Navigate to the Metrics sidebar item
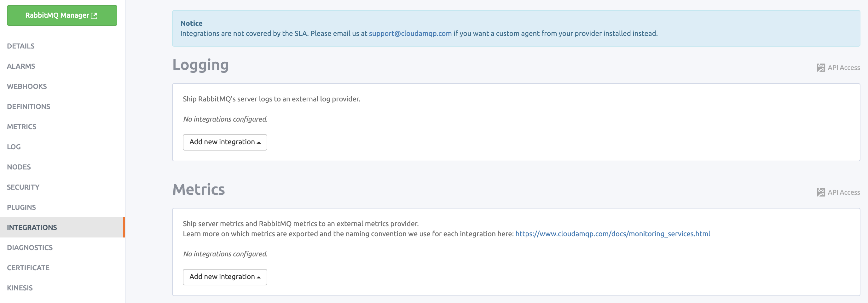868x303 pixels. pyautogui.click(x=21, y=127)
